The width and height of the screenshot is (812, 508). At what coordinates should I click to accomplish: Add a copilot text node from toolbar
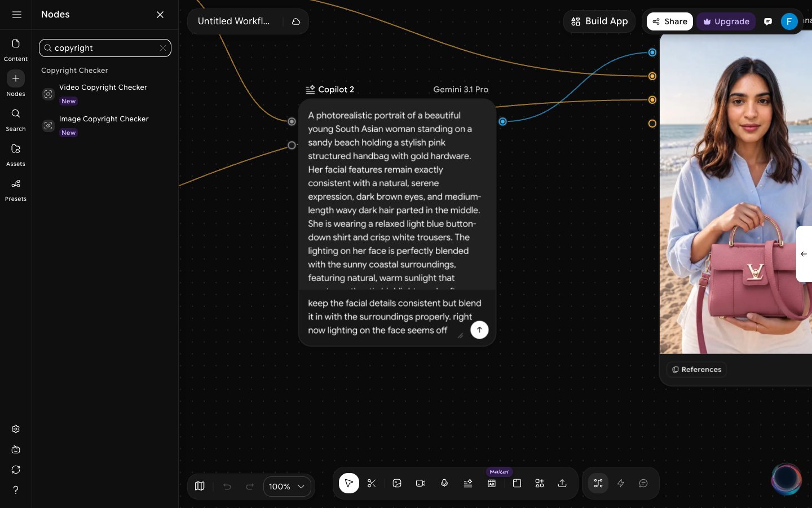(468, 483)
